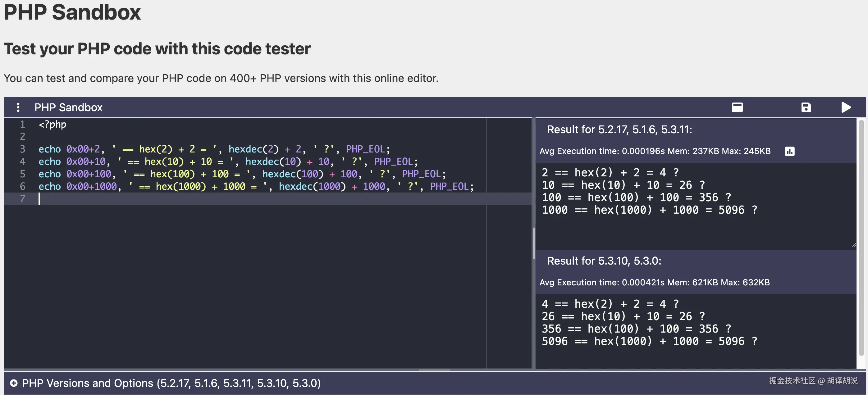Open performance chart icon beside execution time
The width and height of the screenshot is (868, 395).
789,151
